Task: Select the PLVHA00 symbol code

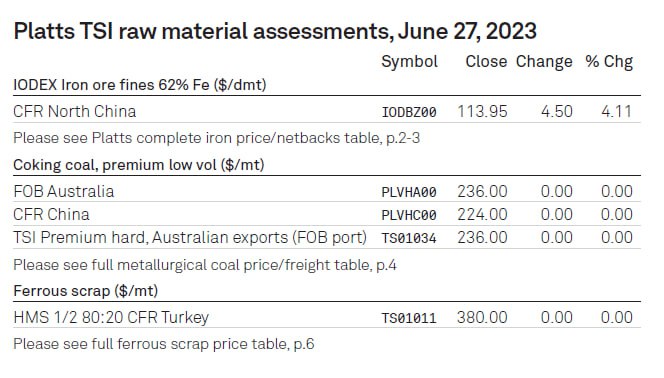Action: point(409,192)
